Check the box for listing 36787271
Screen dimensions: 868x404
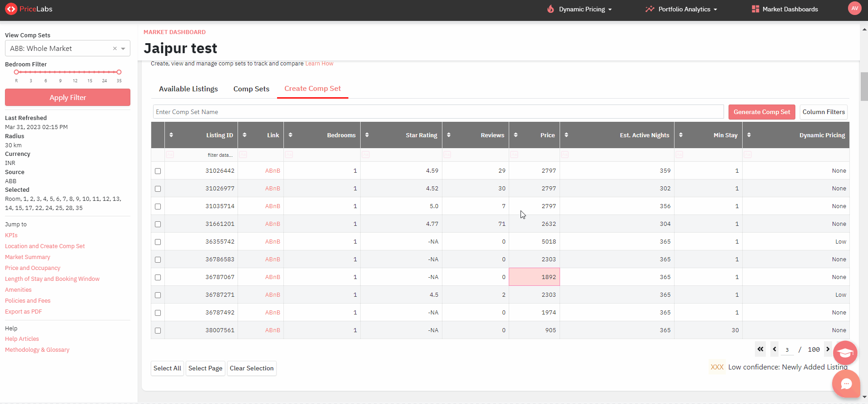click(158, 295)
